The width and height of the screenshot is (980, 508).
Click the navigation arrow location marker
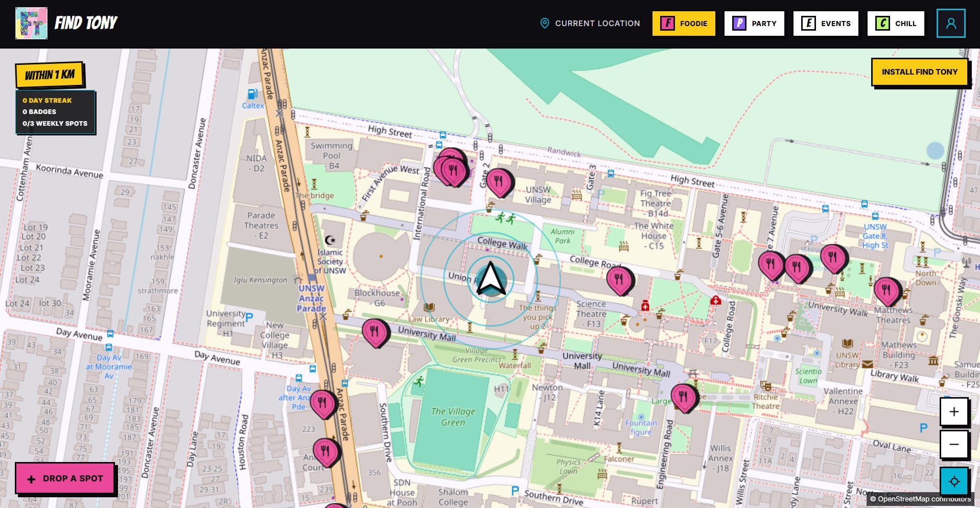pyautogui.click(x=491, y=279)
